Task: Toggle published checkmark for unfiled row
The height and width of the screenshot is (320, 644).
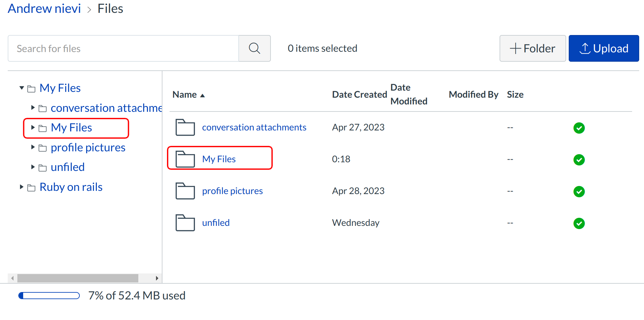Action: pos(579,223)
